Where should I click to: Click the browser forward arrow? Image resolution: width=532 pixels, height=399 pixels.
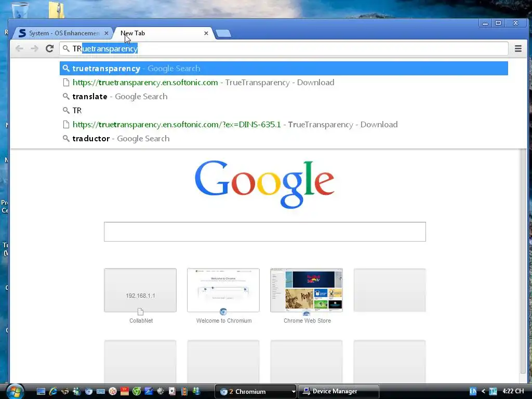coord(34,48)
